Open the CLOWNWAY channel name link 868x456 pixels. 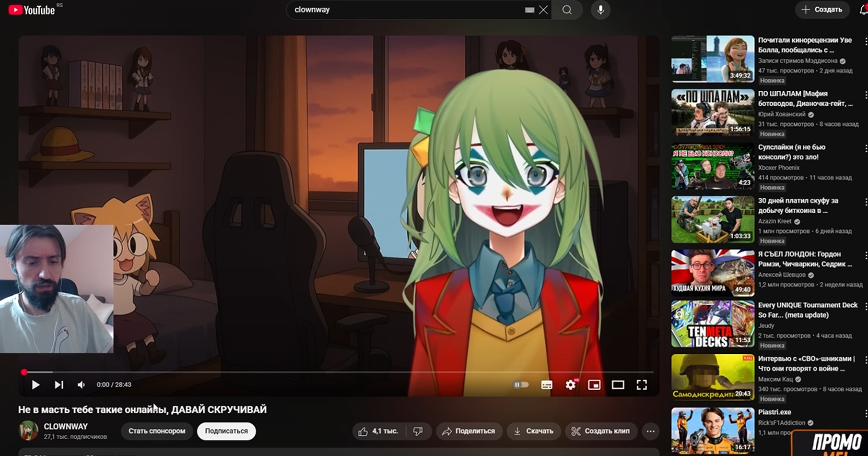[x=66, y=426]
